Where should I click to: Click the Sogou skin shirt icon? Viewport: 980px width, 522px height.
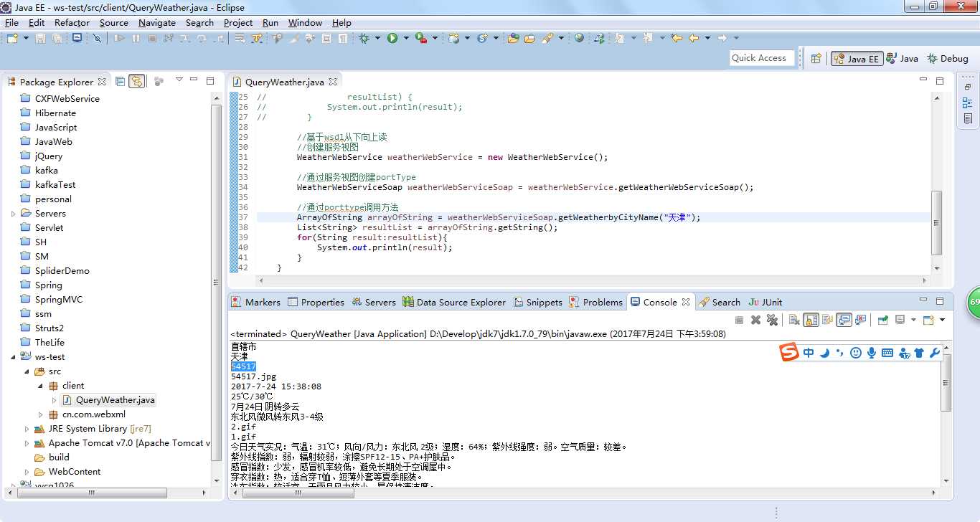(x=919, y=353)
